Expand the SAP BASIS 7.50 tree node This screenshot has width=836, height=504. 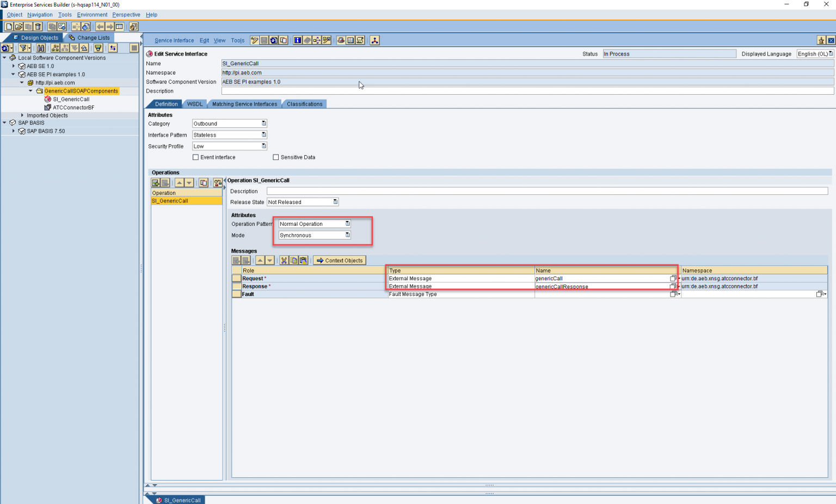click(14, 131)
